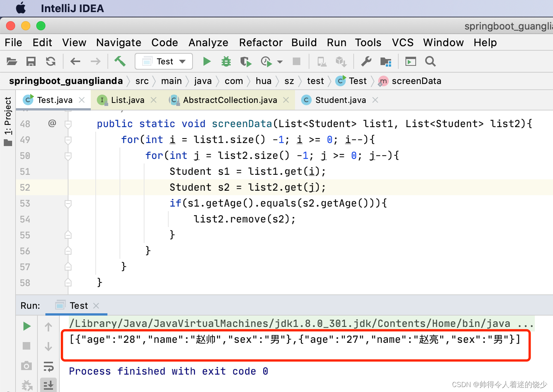553x392 pixels.
Task: Open the Build menu
Action: [304, 42]
